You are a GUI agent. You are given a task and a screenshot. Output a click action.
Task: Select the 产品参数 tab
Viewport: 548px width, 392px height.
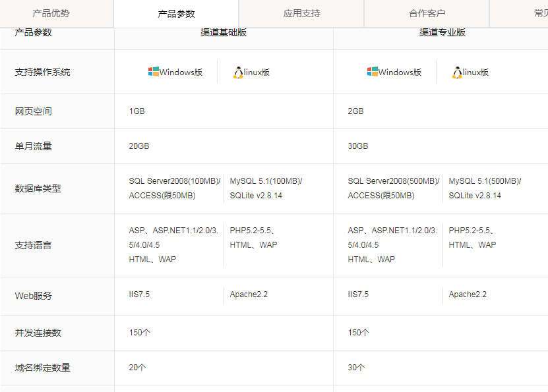pos(176,14)
